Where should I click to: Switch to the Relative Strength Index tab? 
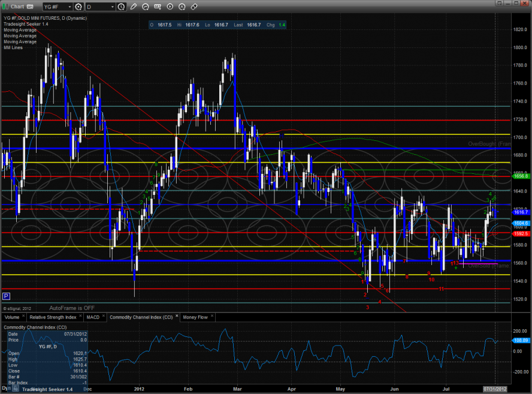pyautogui.click(x=53, y=317)
